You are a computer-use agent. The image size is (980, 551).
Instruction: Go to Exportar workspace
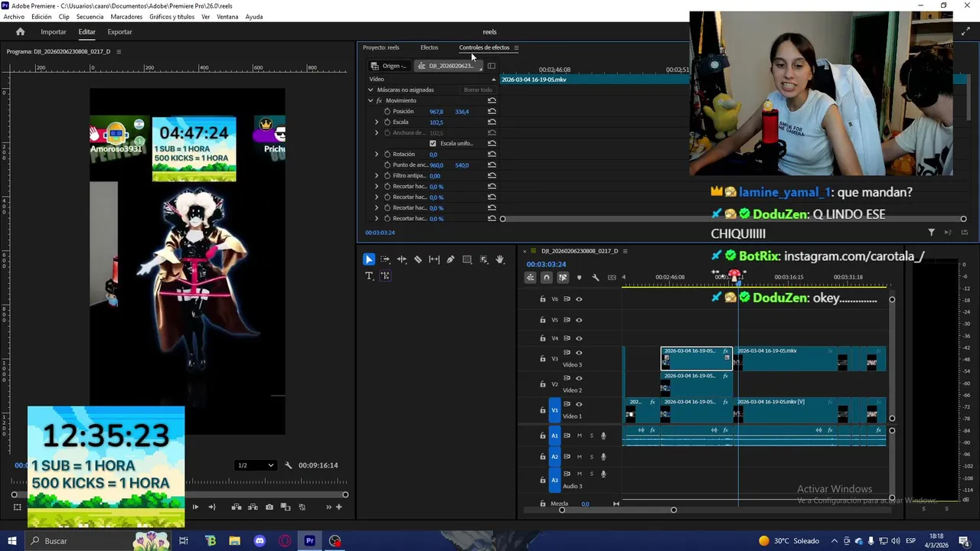[x=119, y=31]
